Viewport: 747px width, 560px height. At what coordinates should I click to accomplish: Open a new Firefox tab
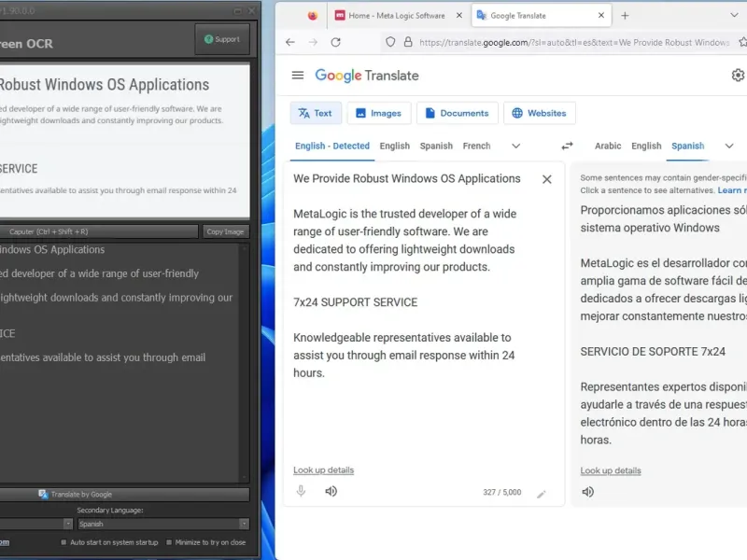click(x=625, y=15)
